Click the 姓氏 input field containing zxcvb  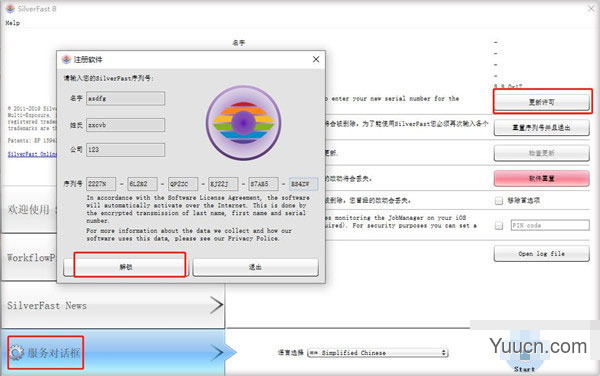[126, 125]
